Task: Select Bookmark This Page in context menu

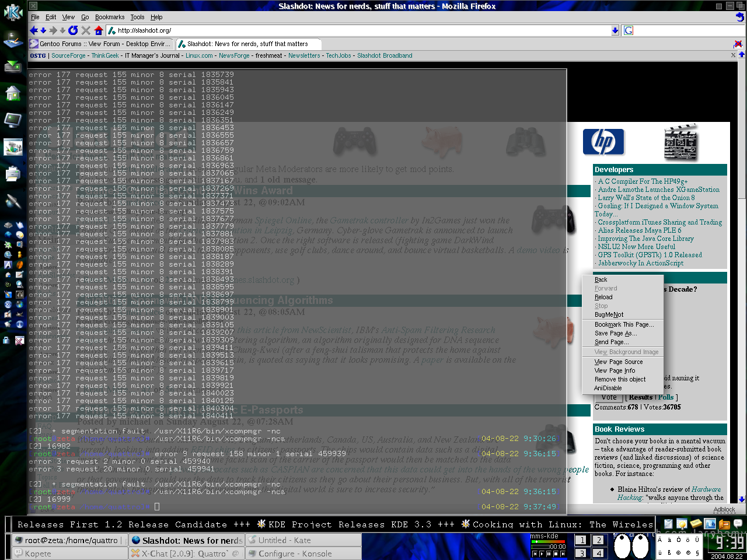Action: [x=623, y=324]
